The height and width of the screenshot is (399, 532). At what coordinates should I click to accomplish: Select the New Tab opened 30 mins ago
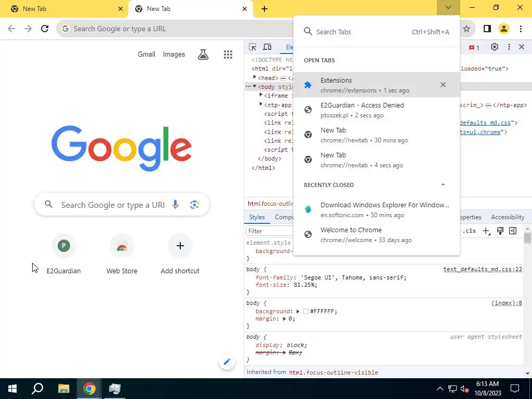[x=376, y=135]
